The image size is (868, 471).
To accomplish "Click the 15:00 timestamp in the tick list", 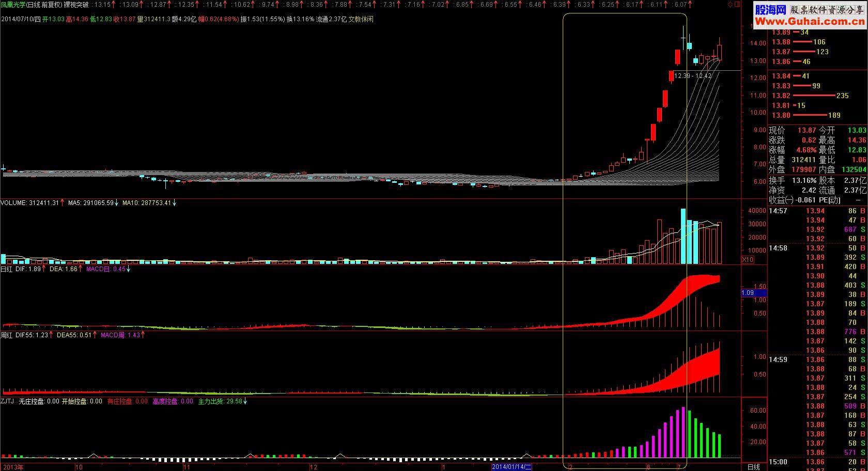I will click(778, 462).
